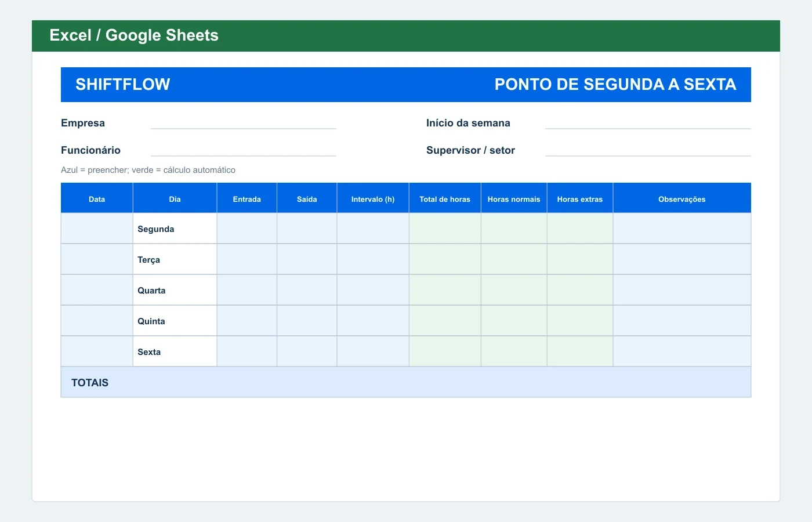The width and height of the screenshot is (812, 522).
Task: Click the Observações cell for Terça
Action: point(682,259)
